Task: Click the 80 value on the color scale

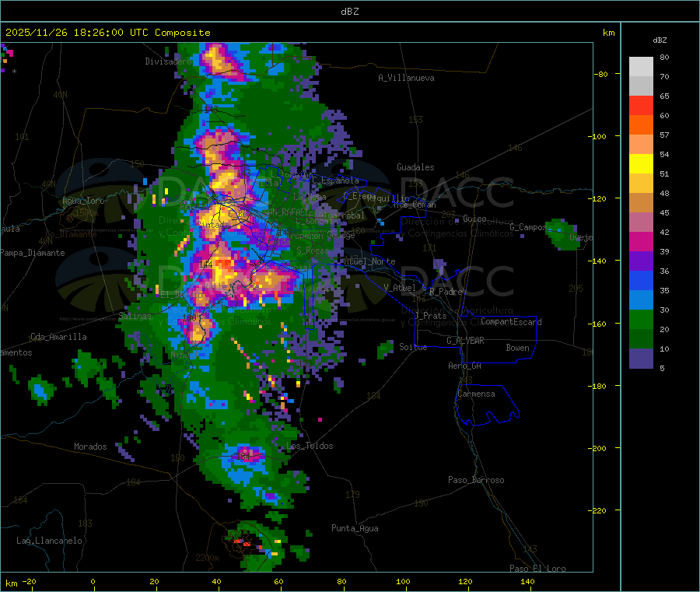Action: 664,57
